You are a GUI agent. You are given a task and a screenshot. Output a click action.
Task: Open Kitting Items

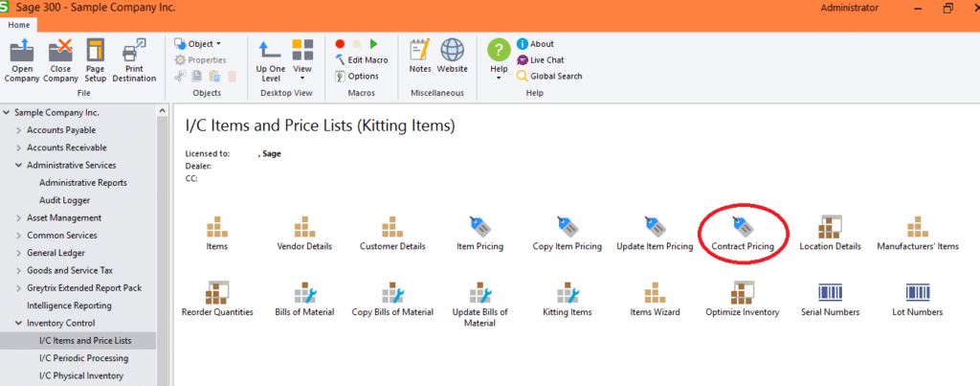(x=568, y=299)
